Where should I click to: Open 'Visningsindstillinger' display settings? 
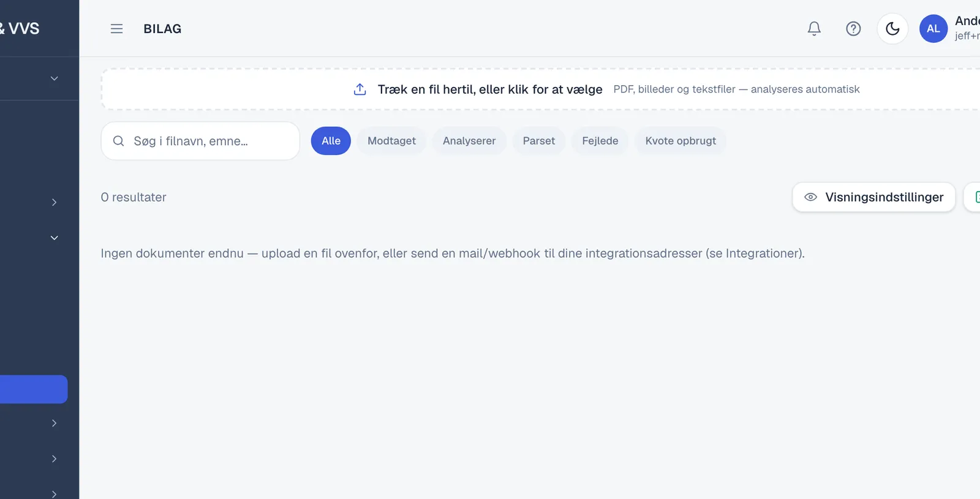coord(874,197)
